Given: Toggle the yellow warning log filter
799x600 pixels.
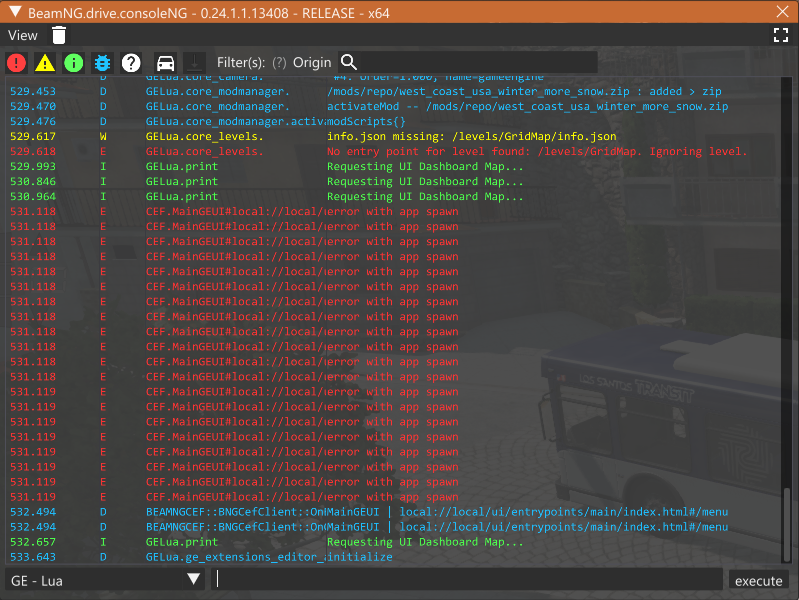Looking at the screenshot, I should click(x=45, y=63).
